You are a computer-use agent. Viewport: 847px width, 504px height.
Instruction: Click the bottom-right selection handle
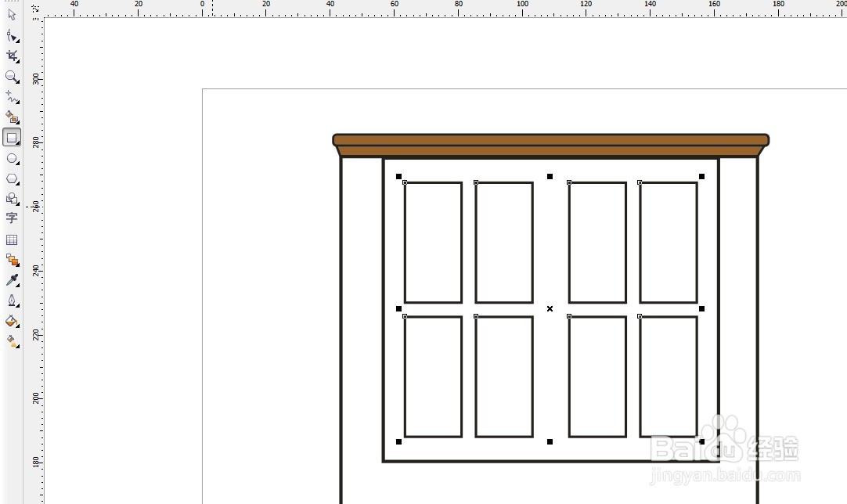tap(701, 442)
